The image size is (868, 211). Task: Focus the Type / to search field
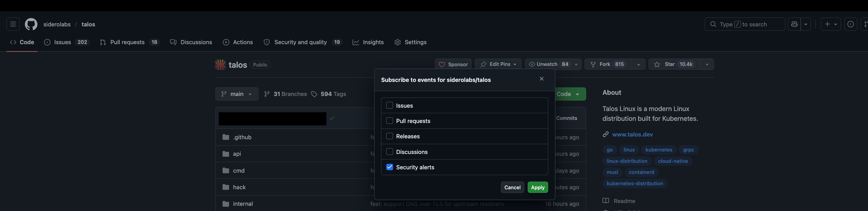tap(745, 24)
